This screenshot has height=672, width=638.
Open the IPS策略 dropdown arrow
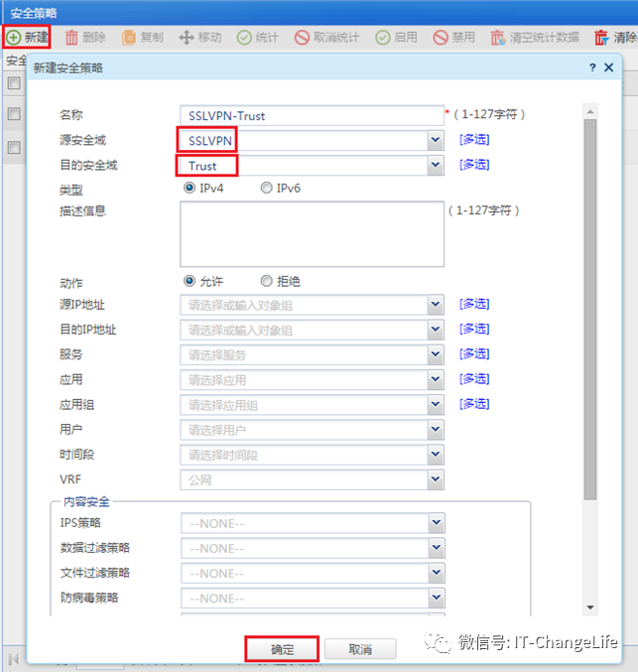pyautogui.click(x=437, y=523)
